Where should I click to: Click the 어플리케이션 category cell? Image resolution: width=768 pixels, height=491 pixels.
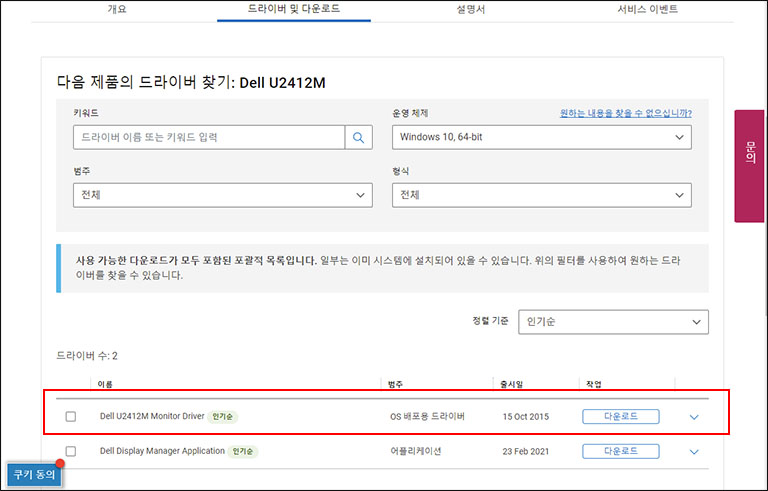click(x=415, y=451)
